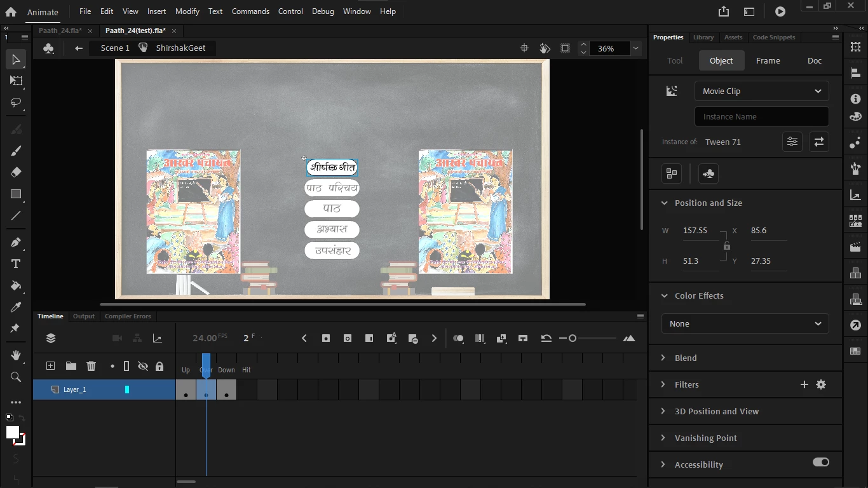
Task: Click the Scene 1 breadcrumb
Action: point(115,48)
